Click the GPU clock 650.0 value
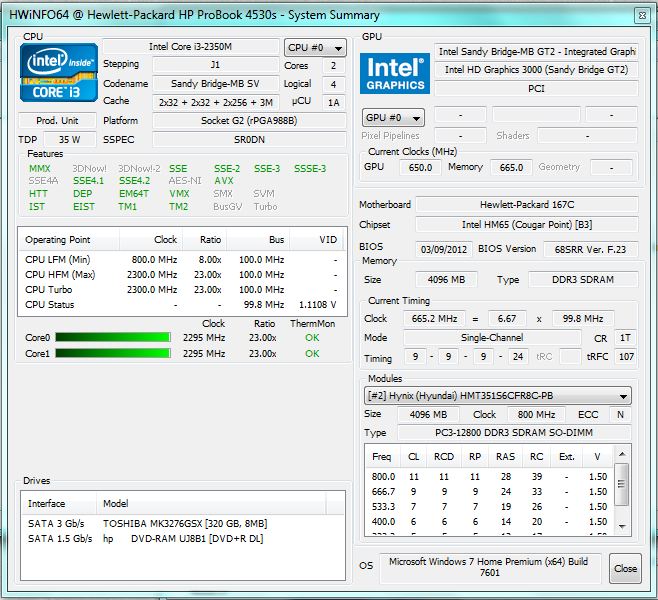 [420, 167]
